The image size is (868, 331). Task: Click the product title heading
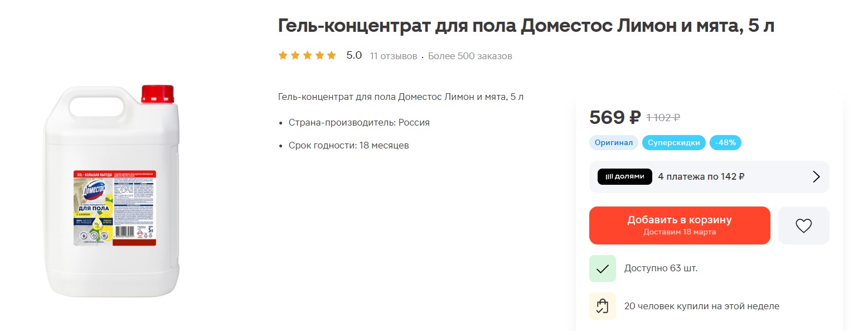(526, 26)
